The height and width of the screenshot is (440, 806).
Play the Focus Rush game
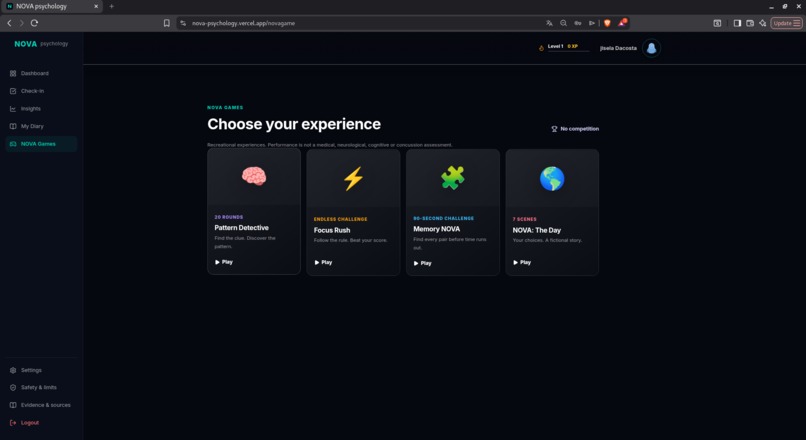pos(323,262)
